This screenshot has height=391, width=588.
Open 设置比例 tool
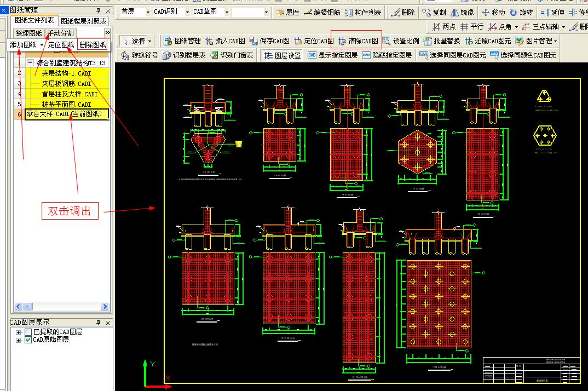pos(401,41)
